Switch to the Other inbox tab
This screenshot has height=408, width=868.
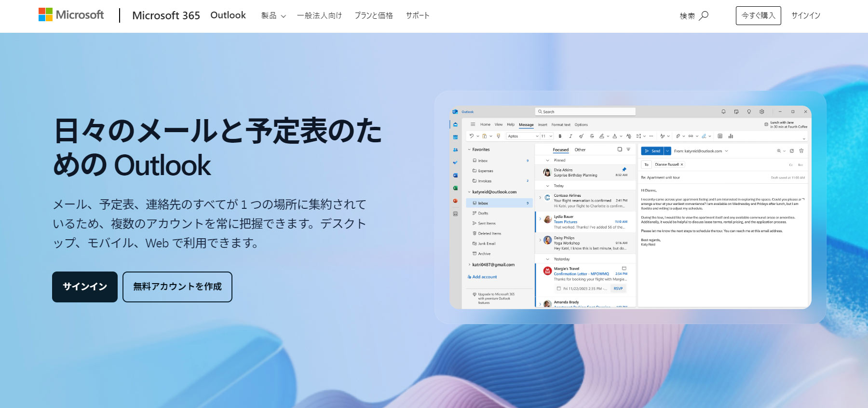[x=580, y=150]
